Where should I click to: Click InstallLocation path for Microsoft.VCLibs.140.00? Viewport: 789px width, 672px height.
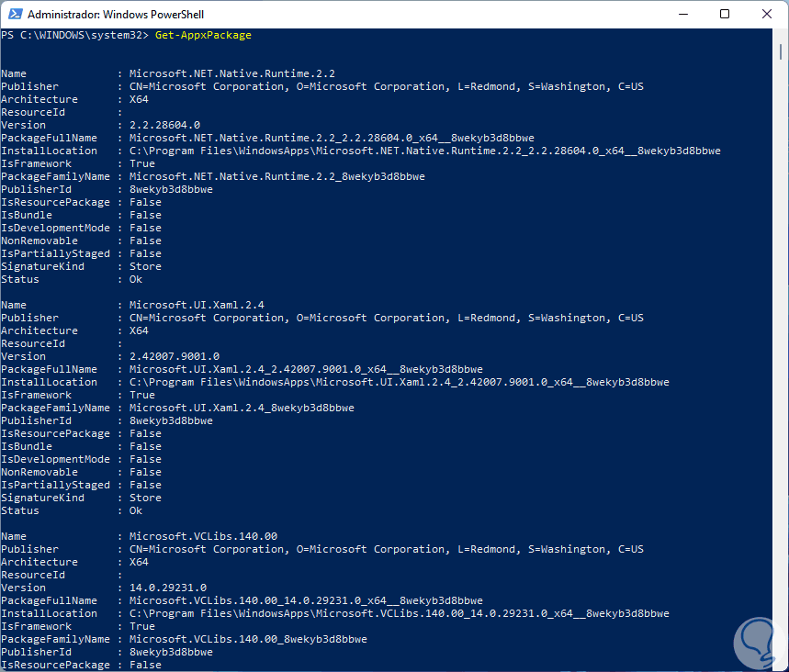(x=399, y=613)
